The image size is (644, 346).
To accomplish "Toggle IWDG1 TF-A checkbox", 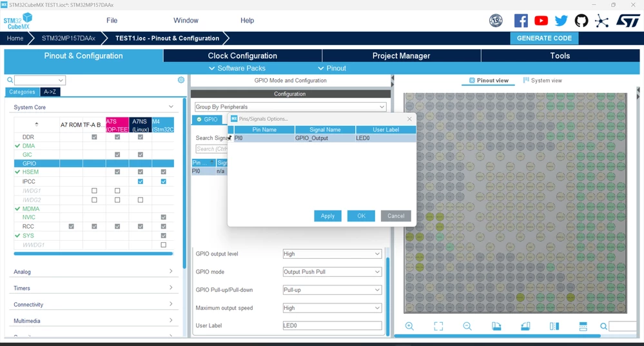I will point(95,190).
